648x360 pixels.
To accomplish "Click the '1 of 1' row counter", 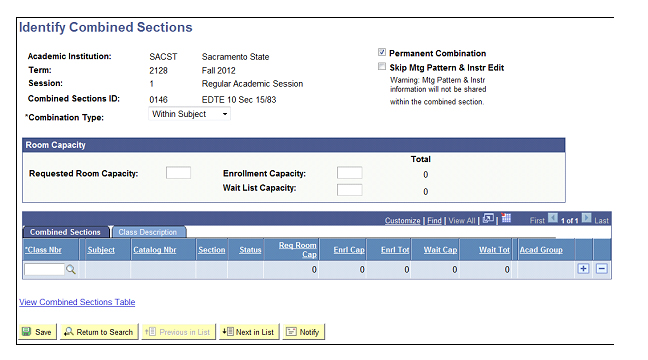I will point(569,221).
